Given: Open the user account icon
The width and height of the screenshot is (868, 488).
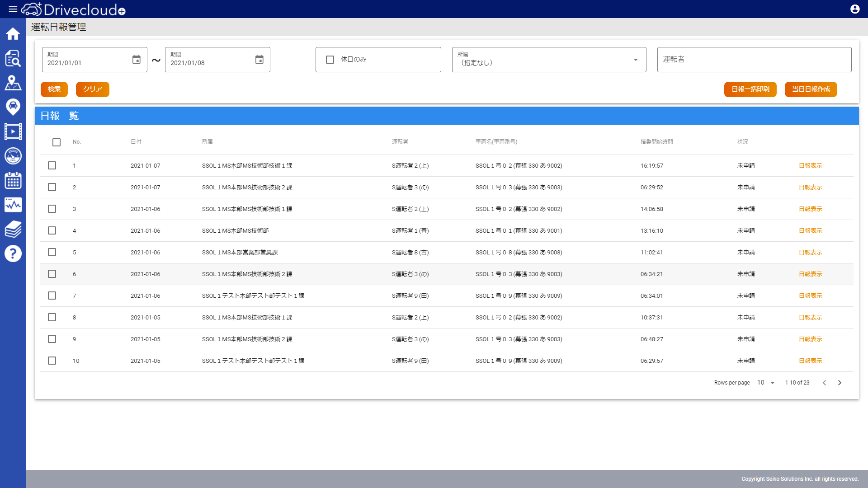Looking at the screenshot, I should 855,9.
